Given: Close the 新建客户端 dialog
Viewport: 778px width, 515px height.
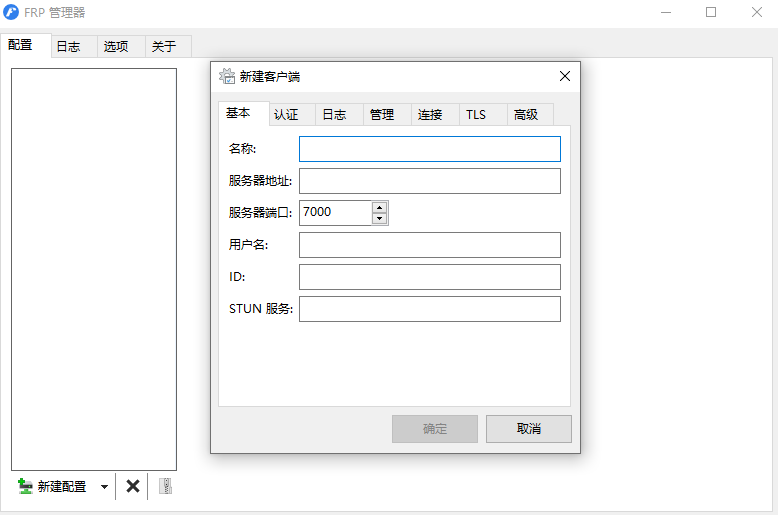Looking at the screenshot, I should (565, 76).
